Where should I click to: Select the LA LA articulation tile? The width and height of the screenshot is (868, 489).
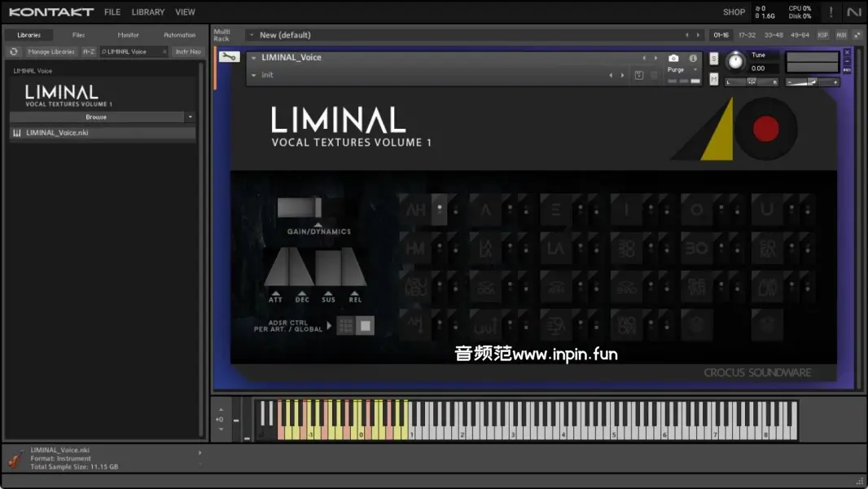[x=485, y=248]
